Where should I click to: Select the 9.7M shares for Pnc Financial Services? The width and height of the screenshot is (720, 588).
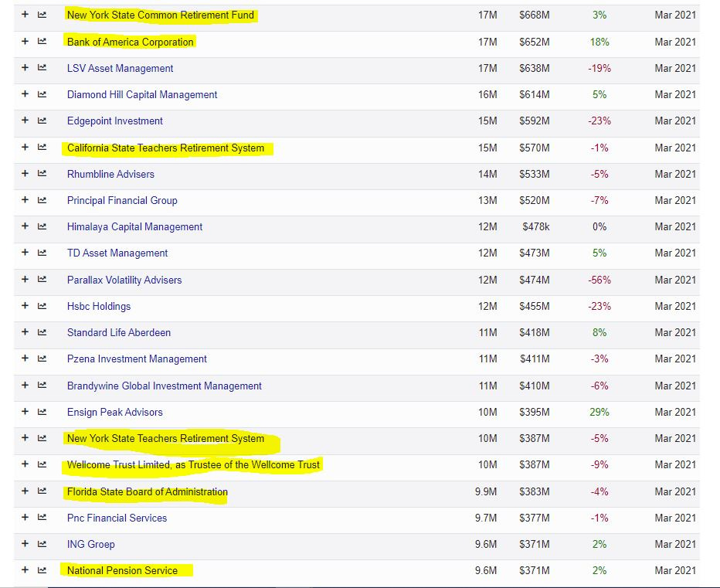coord(486,518)
